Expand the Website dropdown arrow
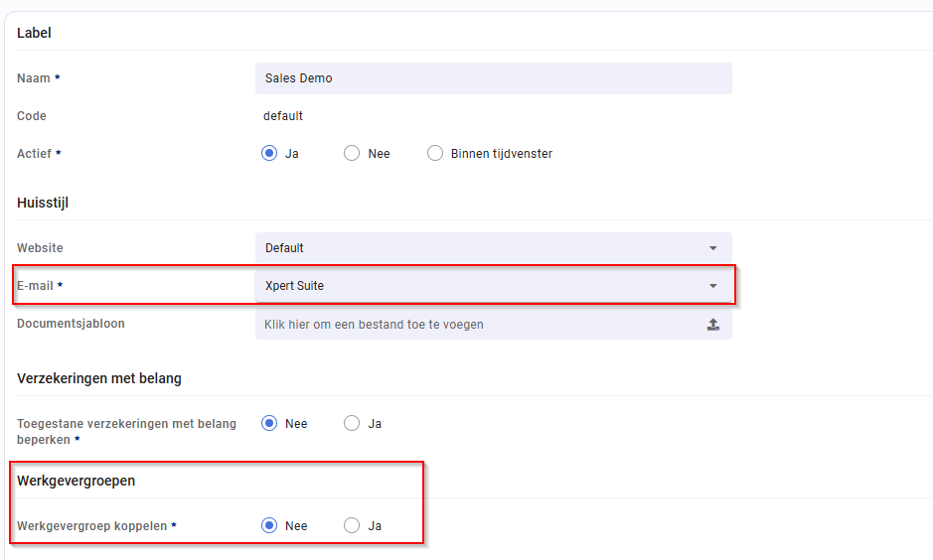The height and width of the screenshot is (560, 933). point(712,248)
